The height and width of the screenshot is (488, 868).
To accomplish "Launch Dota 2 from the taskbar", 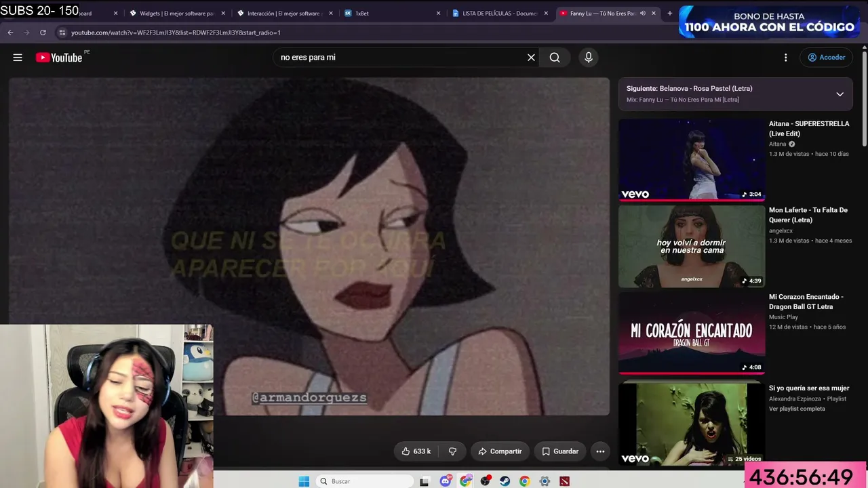I will (x=564, y=481).
